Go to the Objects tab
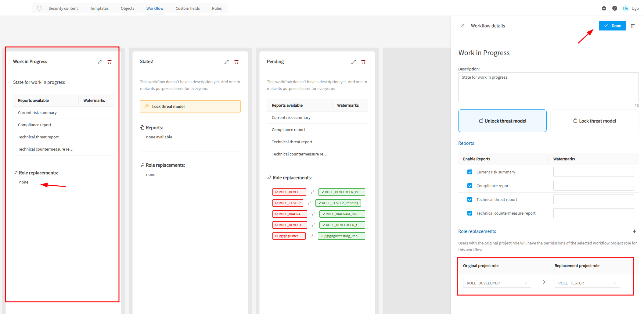This screenshot has height=314, width=644. pyautogui.click(x=128, y=8)
